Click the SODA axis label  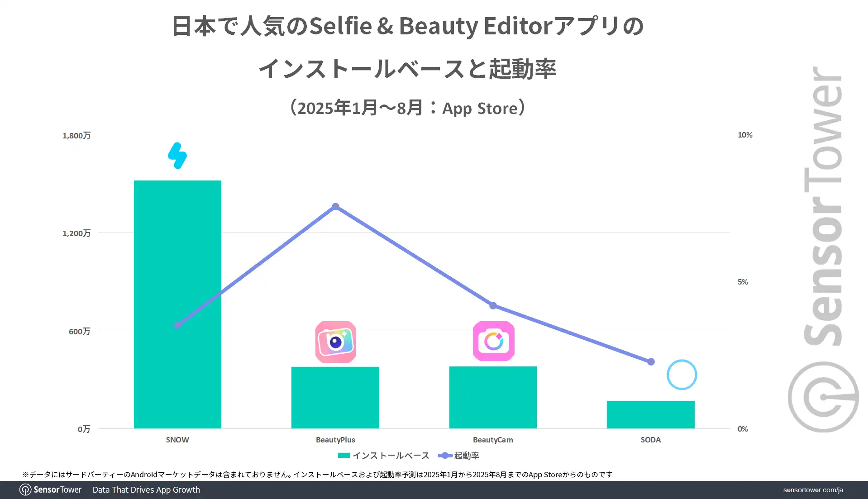[x=651, y=440]
